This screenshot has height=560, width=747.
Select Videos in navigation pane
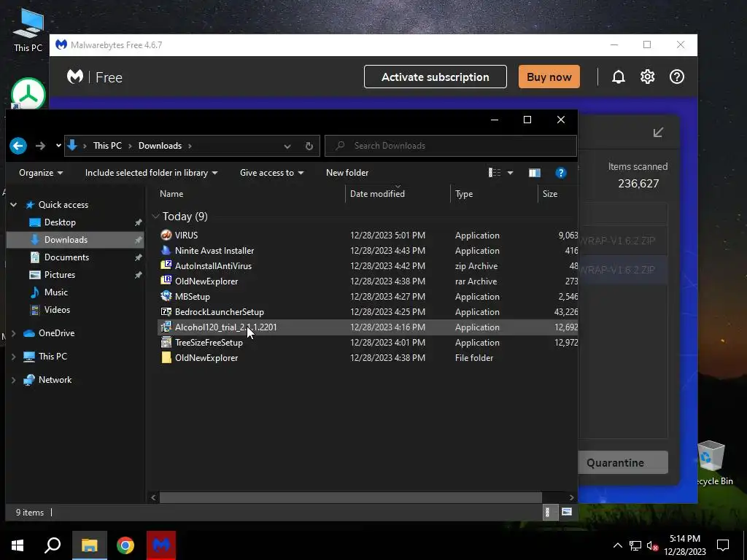click(57, 310)
